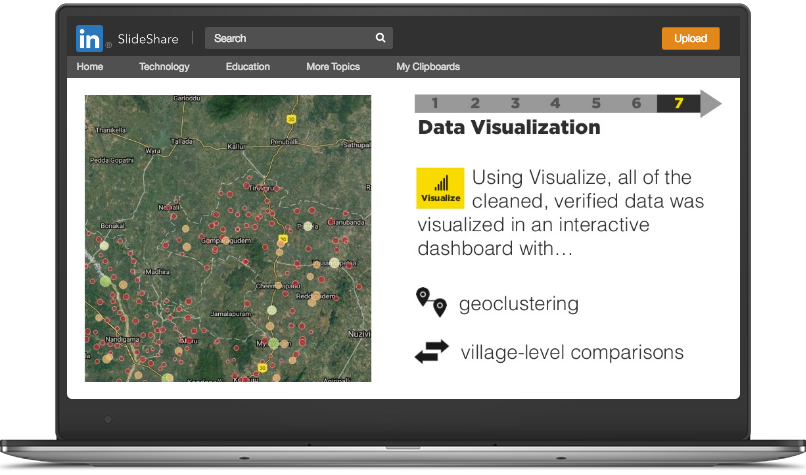The image size is (806, 475).
Task: Type in the Search input field
Action: (290, 39)
